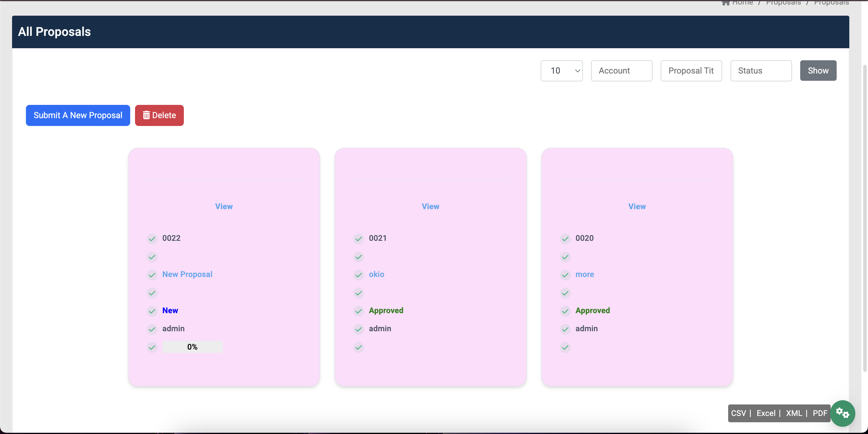868x434 pixels.
Task: Focus the Proposal Title filter field
Action: coord(691,71)
